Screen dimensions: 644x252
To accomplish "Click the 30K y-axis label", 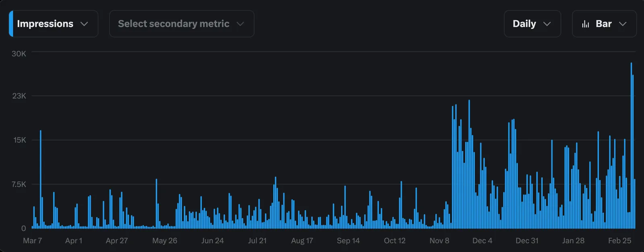I will (19, 53).
